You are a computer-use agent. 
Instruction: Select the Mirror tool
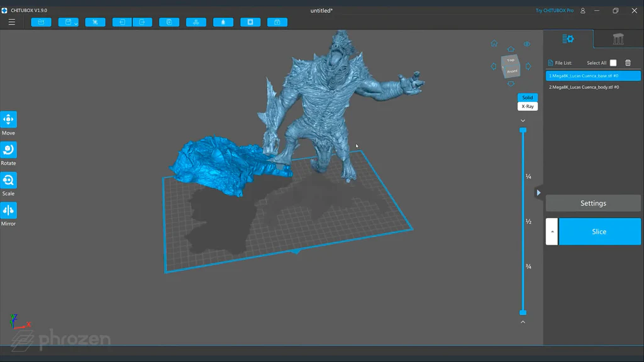click(x=8, y=210)
